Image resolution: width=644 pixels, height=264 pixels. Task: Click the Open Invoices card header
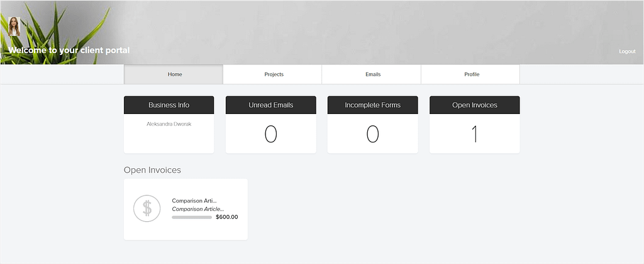point(475,105)
